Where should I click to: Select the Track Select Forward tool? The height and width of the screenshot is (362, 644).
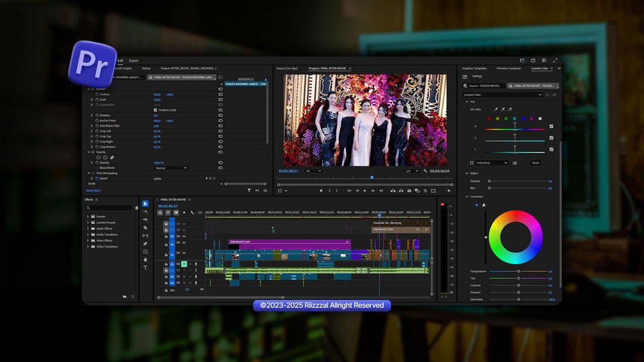pyautogui.click(x=146, y=212)
